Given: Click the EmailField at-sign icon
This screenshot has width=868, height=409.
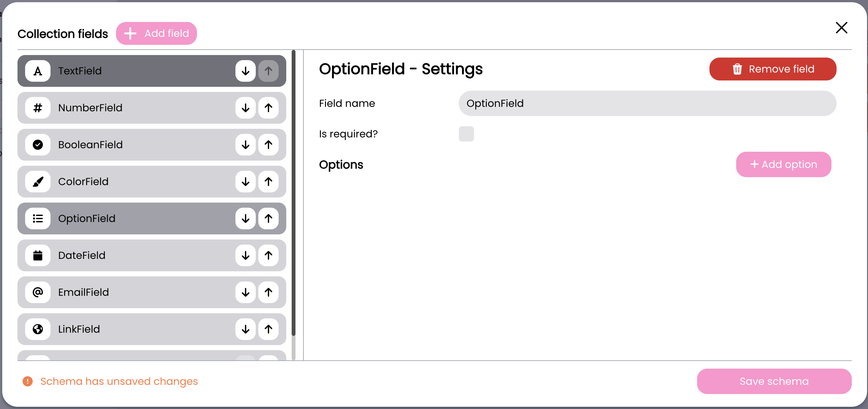Looking at the screenshot, I should tap(38, 292).
